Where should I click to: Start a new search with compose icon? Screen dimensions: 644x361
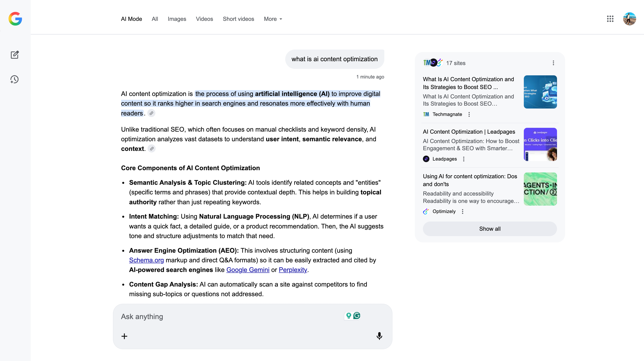click(x=15, y=55)
